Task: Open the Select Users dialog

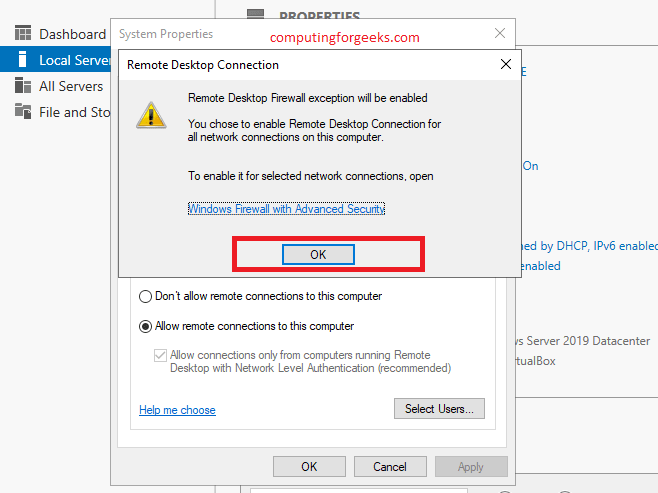Action: 440,408
